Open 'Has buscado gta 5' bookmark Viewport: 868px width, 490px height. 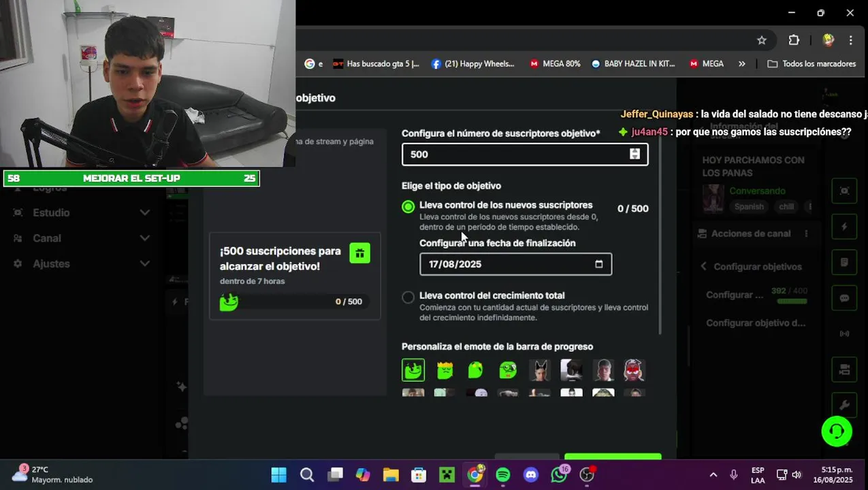(x=376, y=64)
